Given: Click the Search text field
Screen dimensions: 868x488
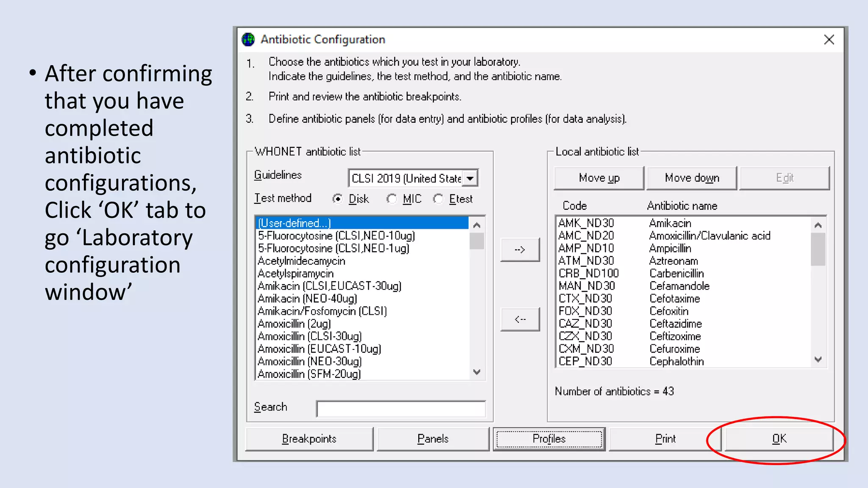Looking at the screenshot, I should 401,409.
